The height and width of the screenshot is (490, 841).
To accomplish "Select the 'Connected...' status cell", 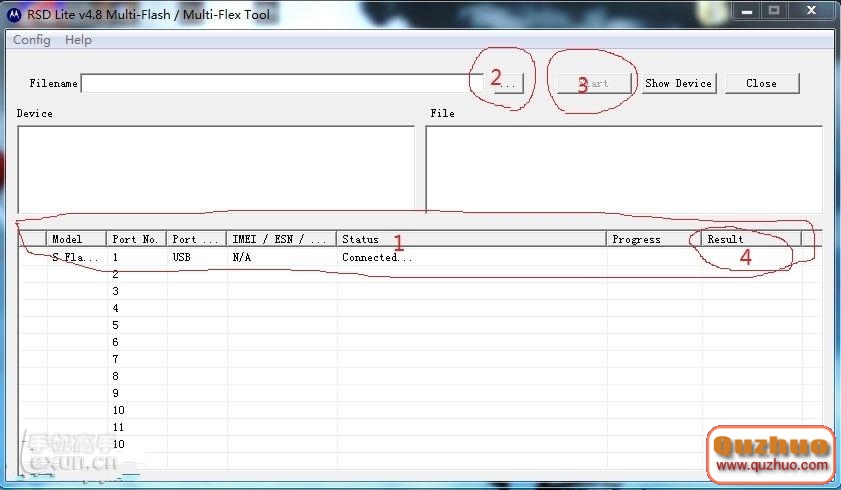I will (471, 257).
